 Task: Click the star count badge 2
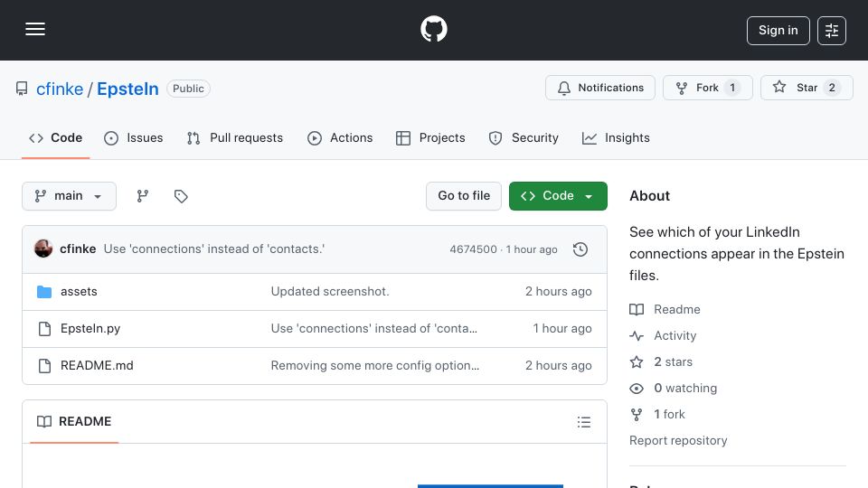coord(832,88)
